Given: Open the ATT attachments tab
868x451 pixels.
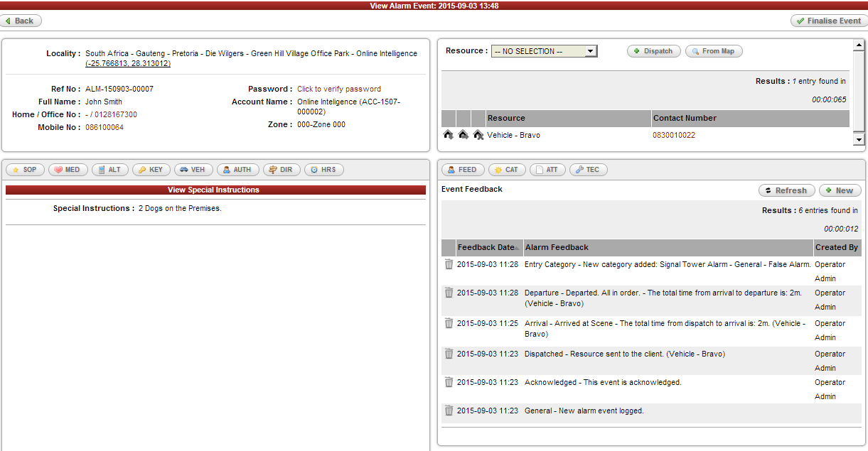Looking at the screenshot, I should [x=547, y=170].
